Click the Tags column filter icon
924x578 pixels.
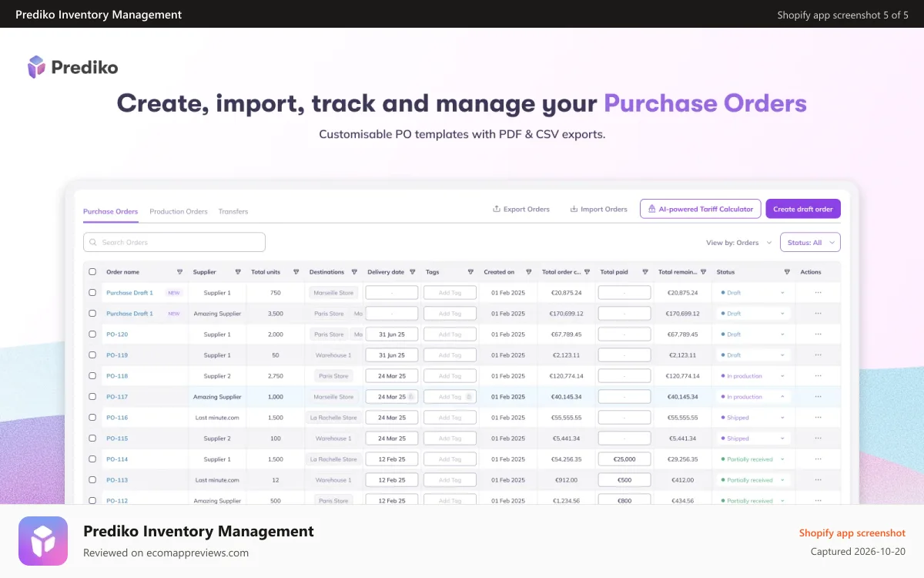tap(470, 272)
